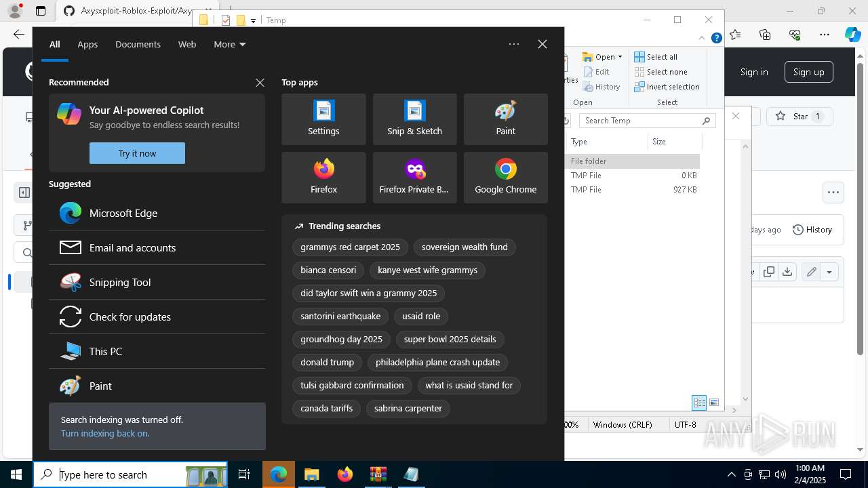Copy raw file icon on GitHub

point(769,272)
